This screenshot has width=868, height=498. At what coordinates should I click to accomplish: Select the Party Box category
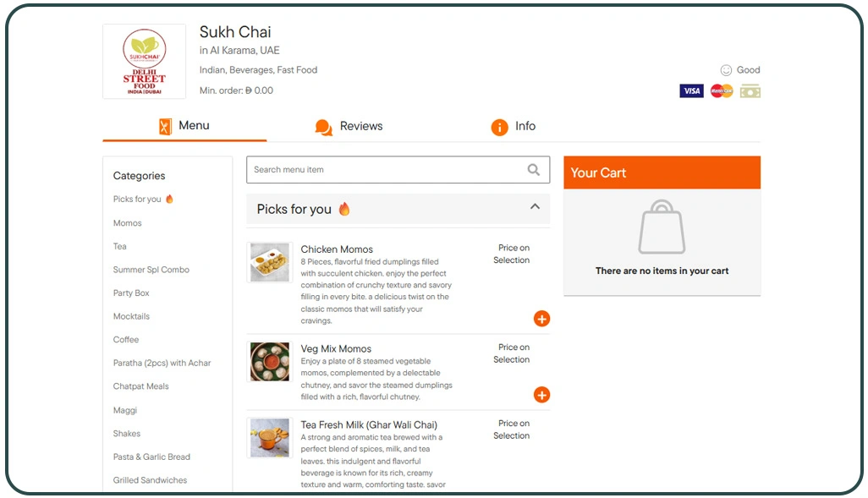point(130,293)
